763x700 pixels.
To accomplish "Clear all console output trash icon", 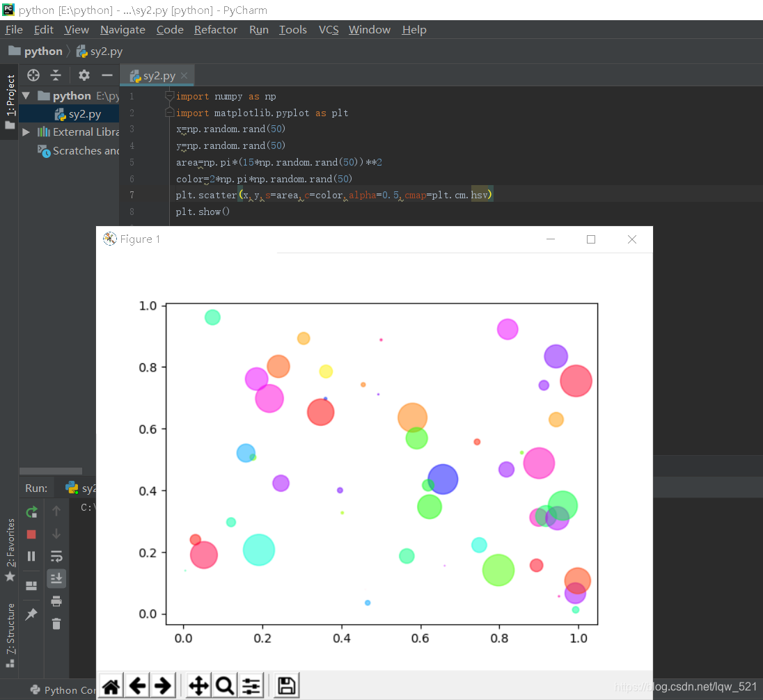I will (x=56, y=623).
